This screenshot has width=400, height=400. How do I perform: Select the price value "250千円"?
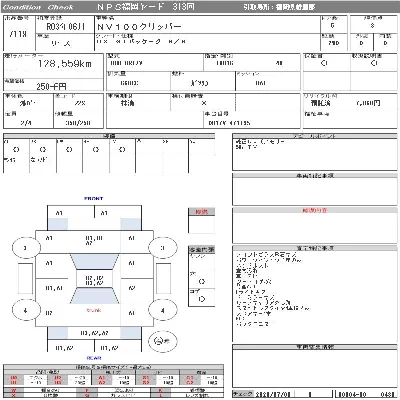pyautogui.click(x=51, y=87)
